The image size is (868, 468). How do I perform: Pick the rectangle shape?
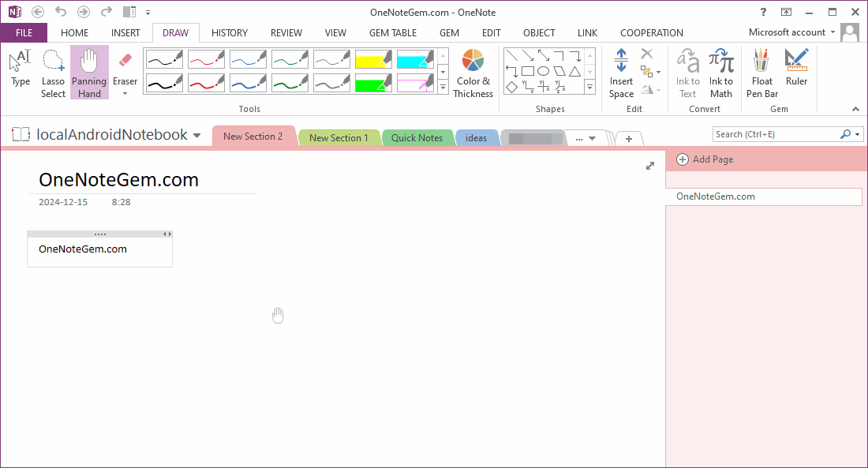[528, 72]
